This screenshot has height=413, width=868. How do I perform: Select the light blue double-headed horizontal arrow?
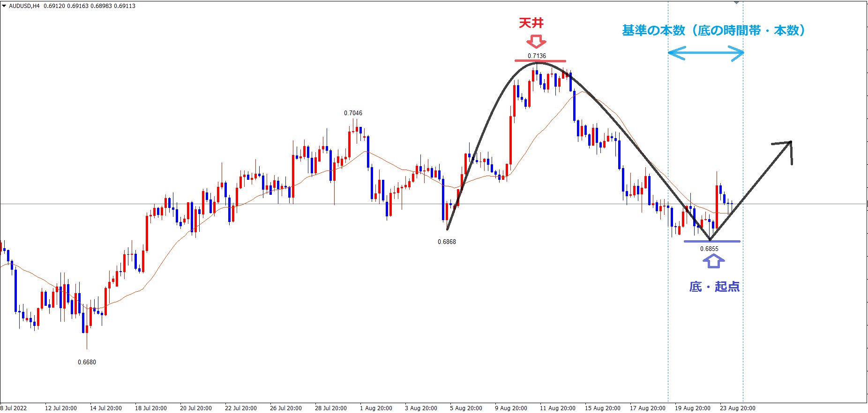click(705, 53)
